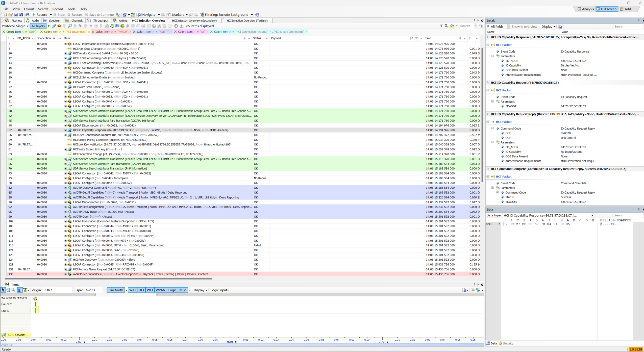The height and width of the screenshot is (352, 644).
Task: Click the Payload column search icon
Action: [x=411, y=38]
